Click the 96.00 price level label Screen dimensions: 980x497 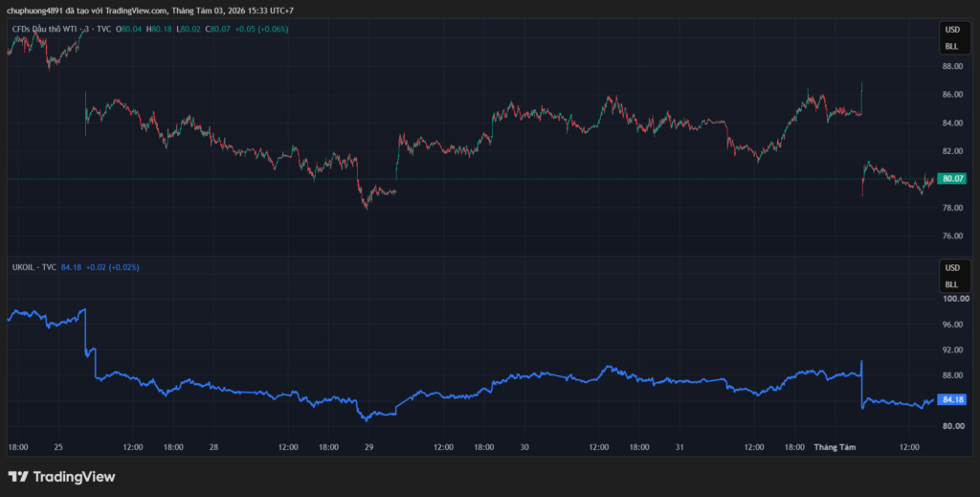952,325
